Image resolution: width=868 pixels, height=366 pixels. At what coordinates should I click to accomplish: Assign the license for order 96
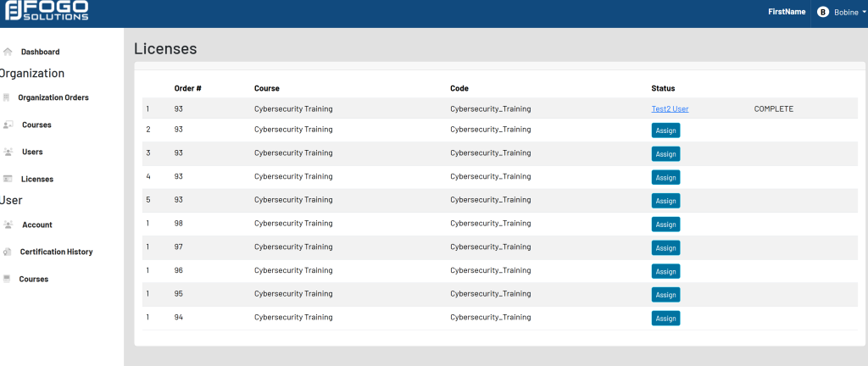coord(665,271)
